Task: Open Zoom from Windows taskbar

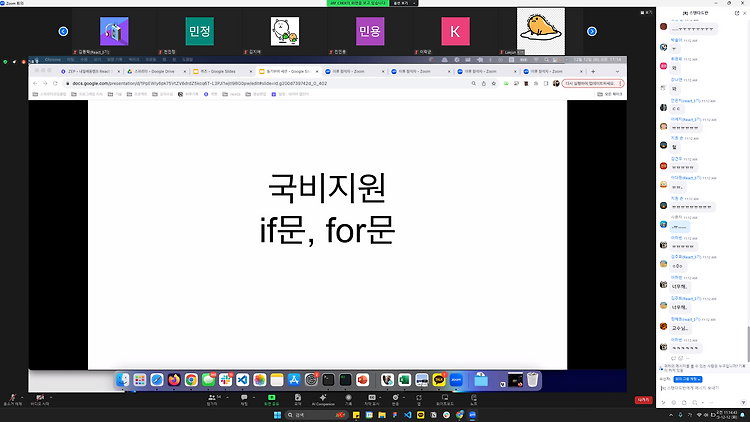Action: (473, 415)
